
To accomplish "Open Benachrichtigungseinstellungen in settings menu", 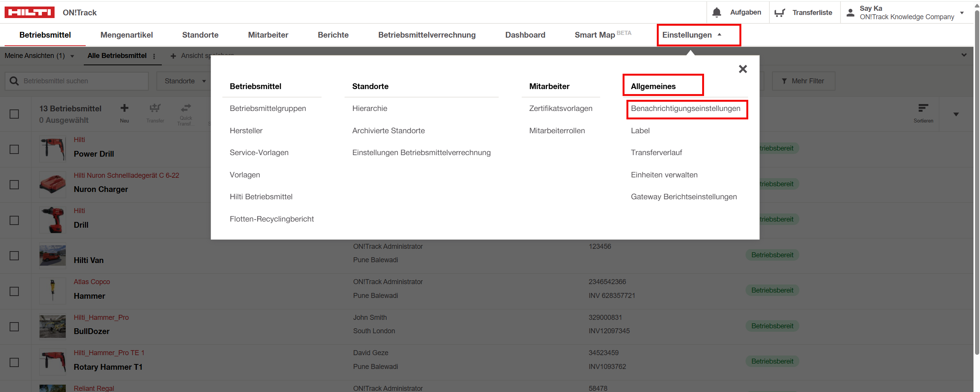I will coord(686,109).
